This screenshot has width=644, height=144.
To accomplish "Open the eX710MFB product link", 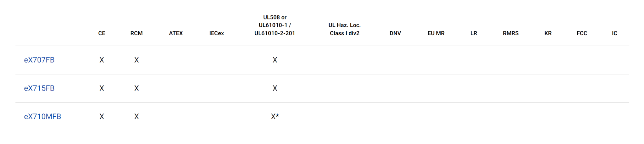I will click(42, 117).
